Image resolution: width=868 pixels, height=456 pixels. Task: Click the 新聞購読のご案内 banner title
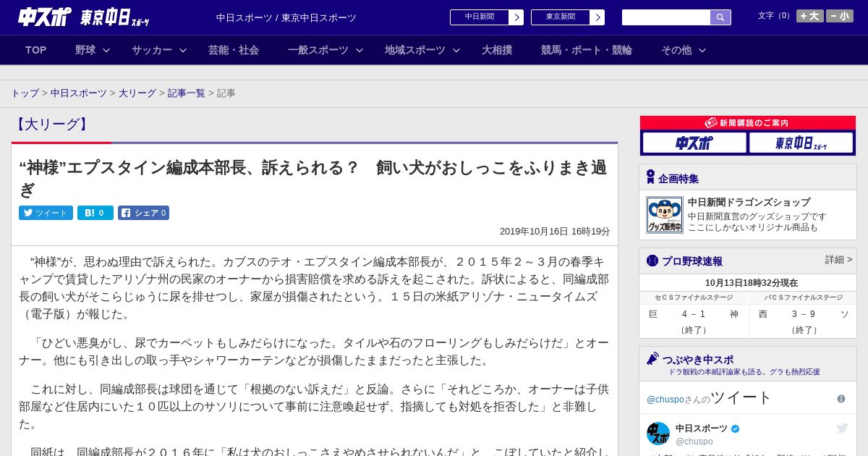tap(747, 123)
